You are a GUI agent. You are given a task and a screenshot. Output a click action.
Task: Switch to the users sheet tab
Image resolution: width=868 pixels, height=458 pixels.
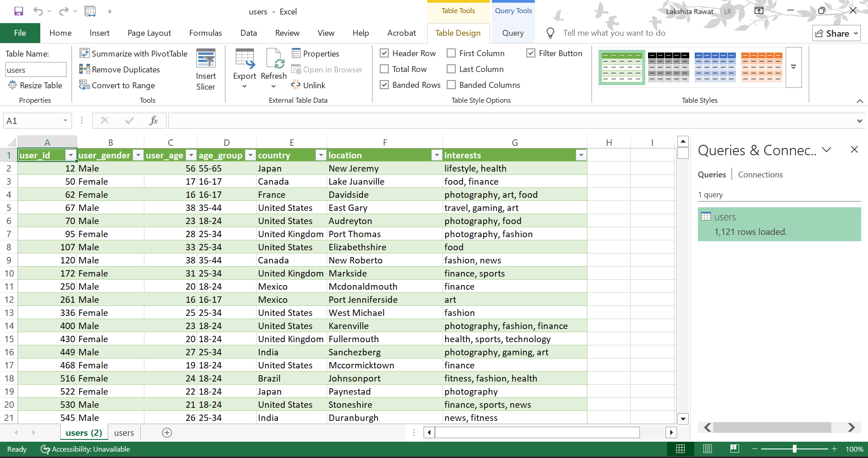click(x=124, y=433)
